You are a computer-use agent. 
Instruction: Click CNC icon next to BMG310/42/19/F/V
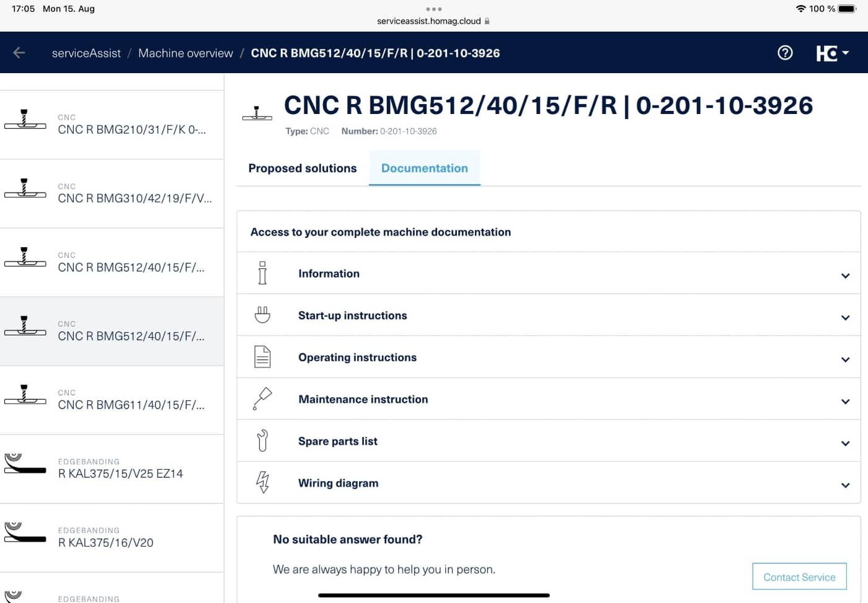(x=25, y=188)
